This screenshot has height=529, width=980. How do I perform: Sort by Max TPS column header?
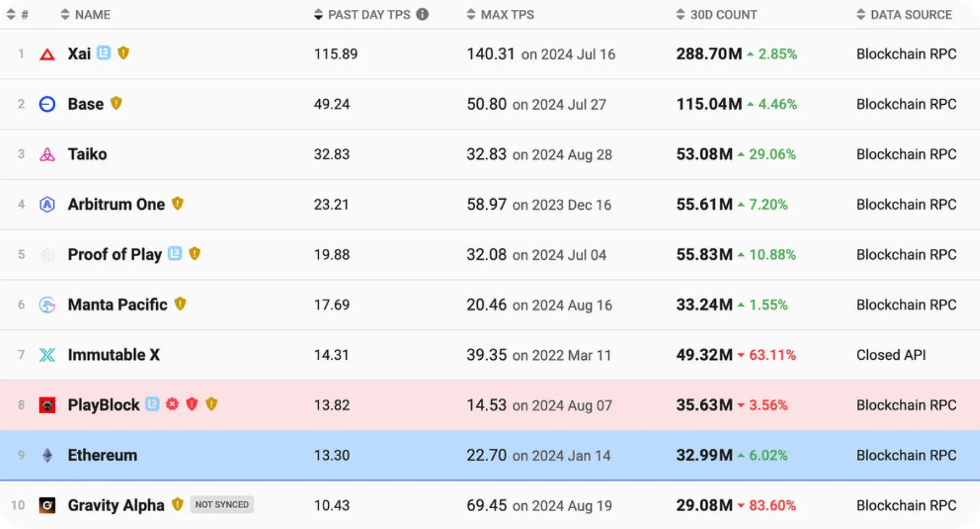(x=500, y=15)
